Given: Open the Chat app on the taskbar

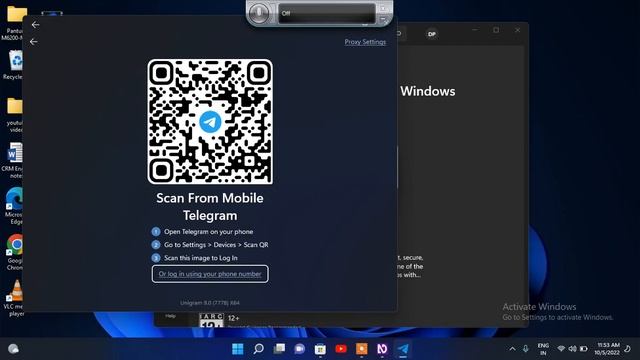Looking at the screenshot, I should click(x=300, y=349).
